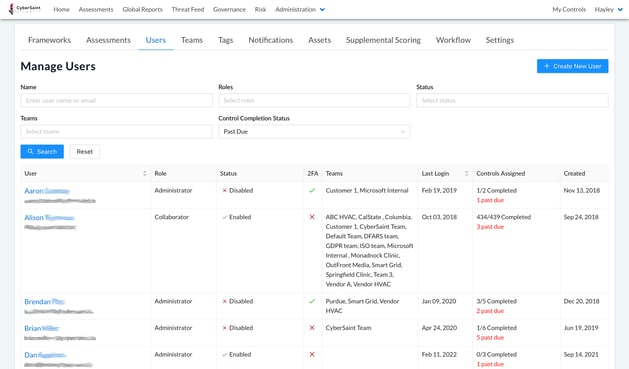Image resolution: width=629 pixels, height=369 pixels.
Task: Open the Control Completion Status dropdown
Action: click(x=314, y=132)
